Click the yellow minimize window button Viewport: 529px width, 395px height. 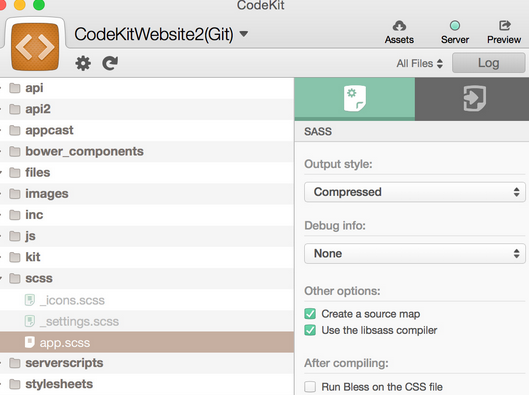pos(20,5)
